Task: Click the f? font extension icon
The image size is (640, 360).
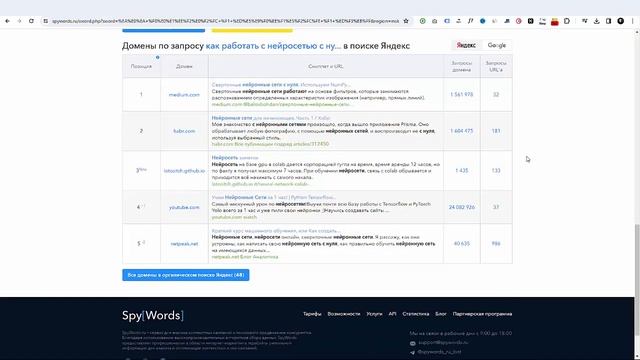Action: 471,21
